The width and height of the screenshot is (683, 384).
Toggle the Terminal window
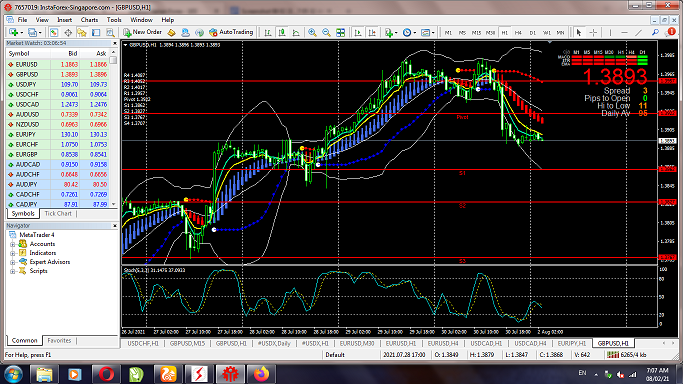[96, 32]
